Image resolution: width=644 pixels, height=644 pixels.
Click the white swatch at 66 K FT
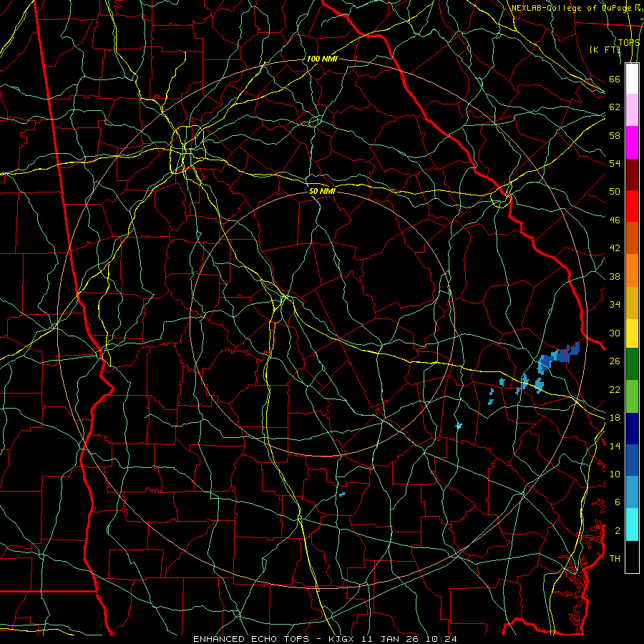632,79
